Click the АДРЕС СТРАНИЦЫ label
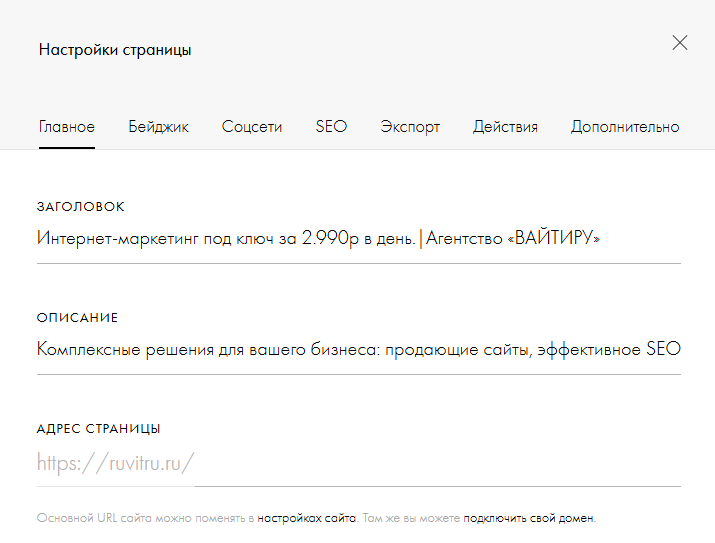 coord(98,429)
